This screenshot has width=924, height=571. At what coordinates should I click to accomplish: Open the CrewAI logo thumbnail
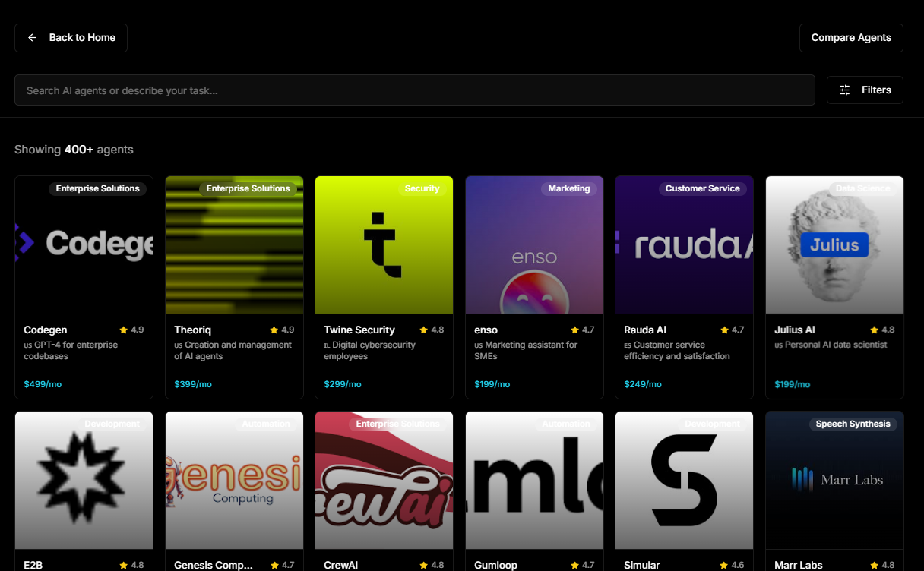[384, 481]
